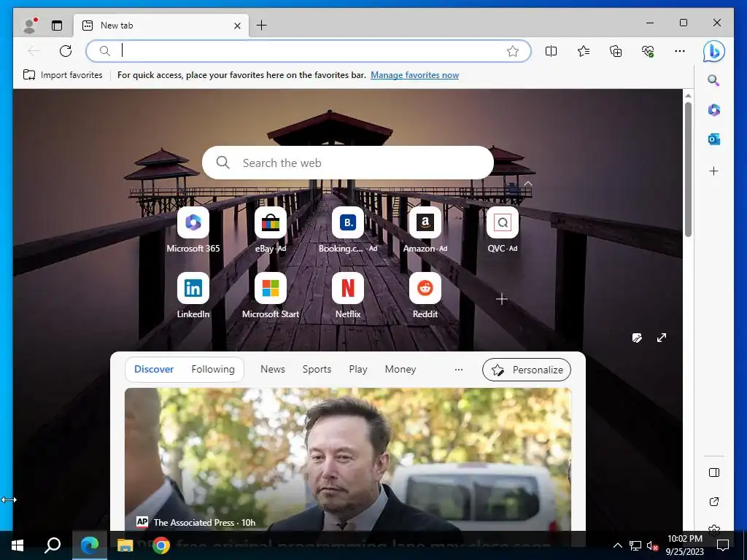Screen dimensions: 747x560
Task: Open the tab actions menu icon
Action: point(57,26)
